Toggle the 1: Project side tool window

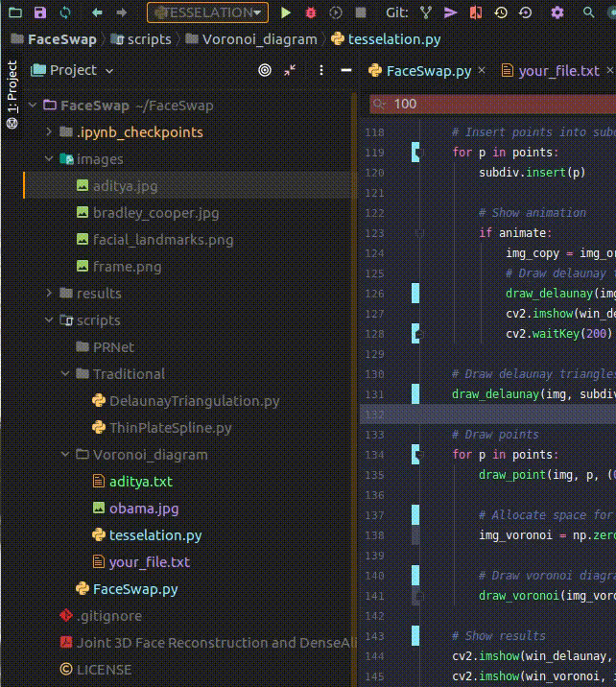pyautogui.click(x=12, y=95)
